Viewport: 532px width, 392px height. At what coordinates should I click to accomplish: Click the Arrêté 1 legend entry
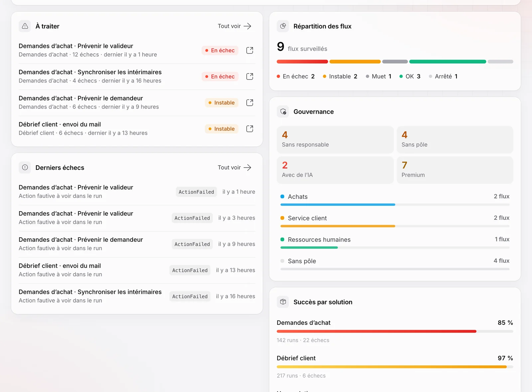click(x=443, y=76)
